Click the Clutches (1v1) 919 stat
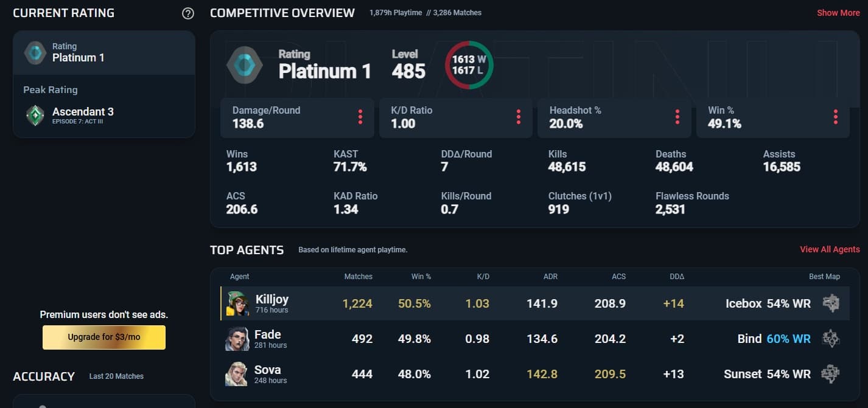Image resolution: width=868 pixels, height=408 pixels. (x=580, y=203)
